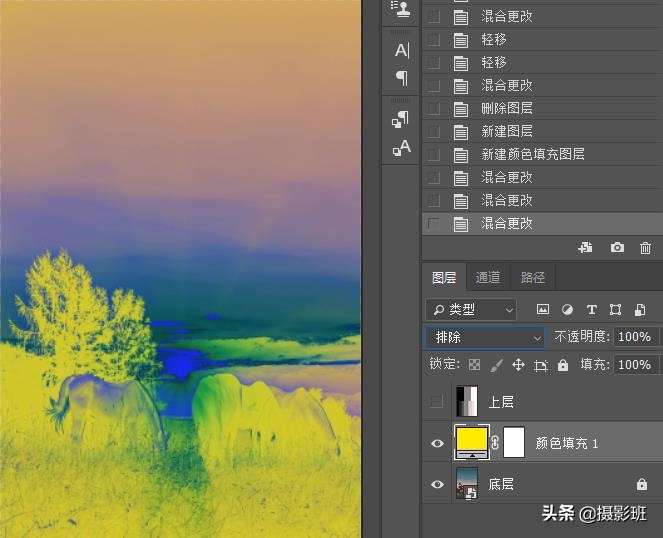The image size is (663, 538).
Task: Select the 新建图层 history state
Action: click(x=542, y=132)
